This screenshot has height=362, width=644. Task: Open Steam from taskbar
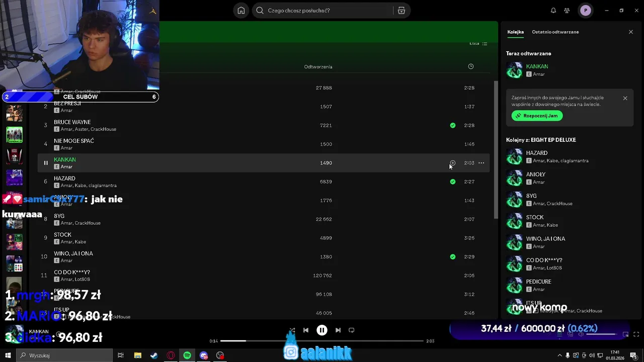pyautogui.click(x=154, y=355)
